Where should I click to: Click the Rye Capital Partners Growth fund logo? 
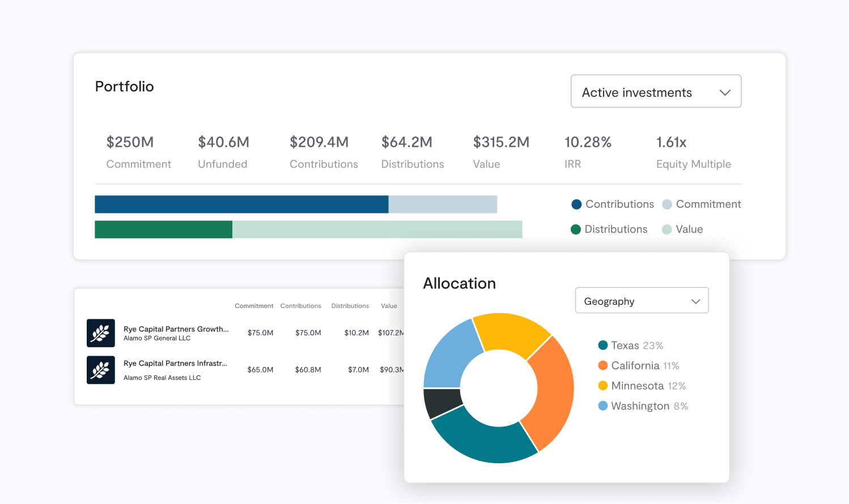point(101,333)
